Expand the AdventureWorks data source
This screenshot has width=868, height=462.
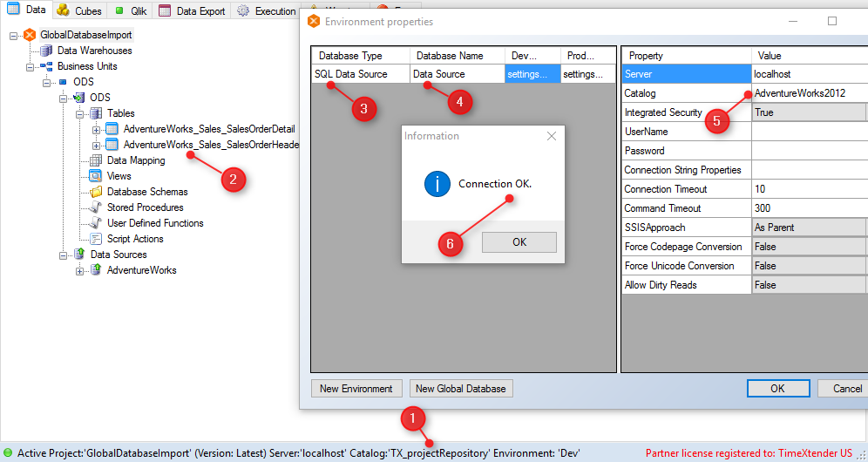tap(79, 271)
